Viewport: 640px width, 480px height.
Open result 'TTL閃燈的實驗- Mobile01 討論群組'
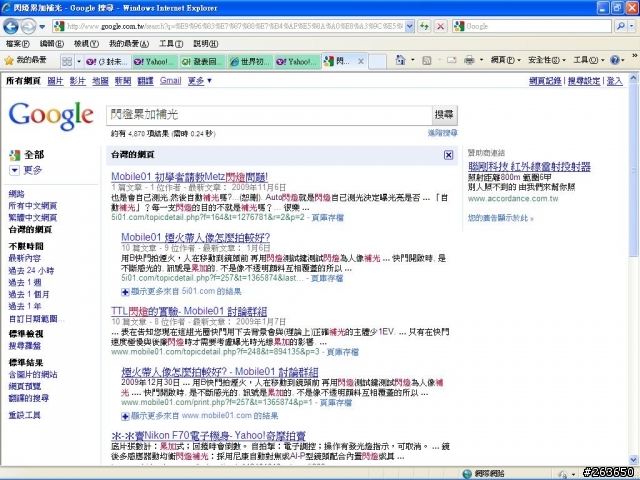click(x=189, y=311)
